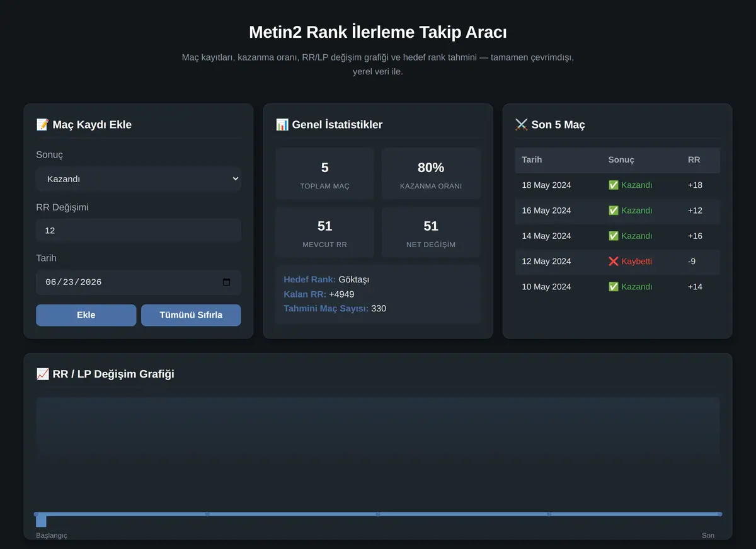Image resolution: width=756 pixels, height=549 pixels.
Task: Click the Tarih column header in match table
Action: (x=532, y=160)
